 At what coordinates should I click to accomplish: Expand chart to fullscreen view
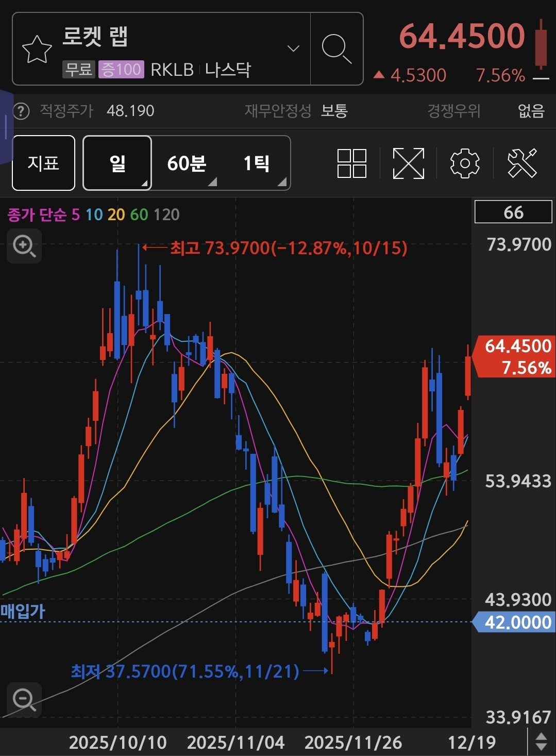coord(408,163)
